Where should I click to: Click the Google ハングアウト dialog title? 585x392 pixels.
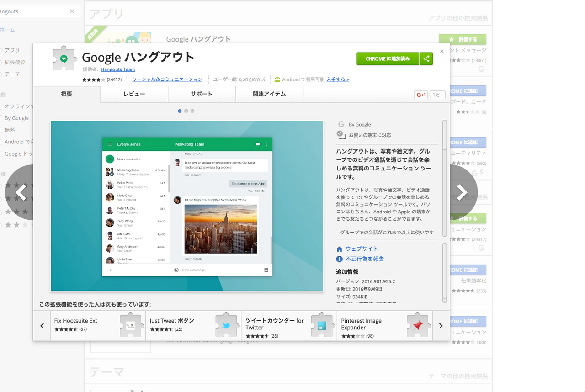[x=138, y=57]
